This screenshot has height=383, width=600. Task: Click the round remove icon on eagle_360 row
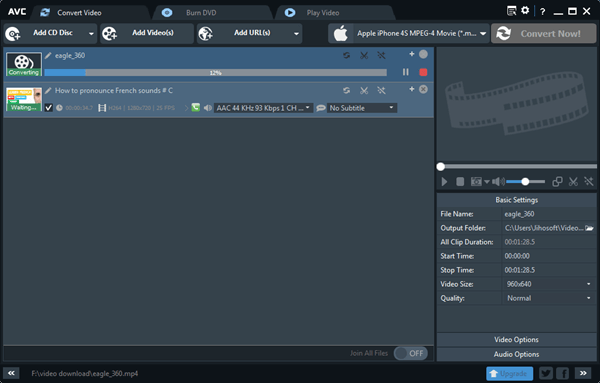click(423, 54)
